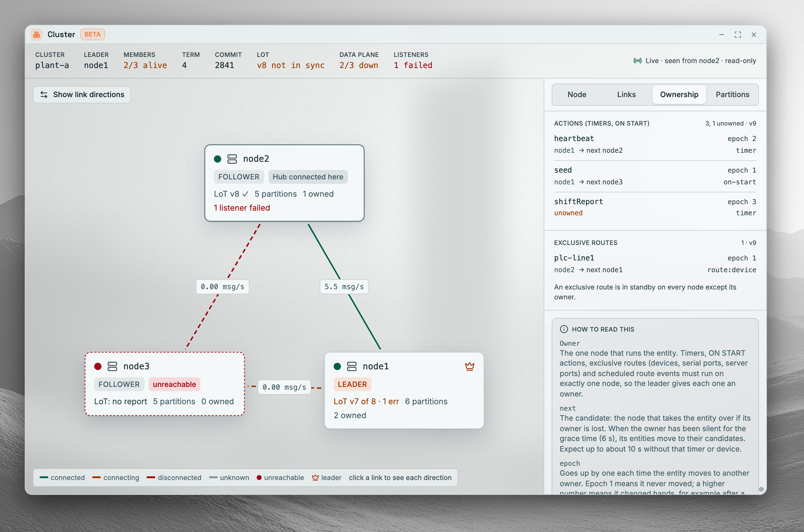Click the red unreachable dot in the legend
The width and height of the screenshot is (804, 532).
[259, 478]
